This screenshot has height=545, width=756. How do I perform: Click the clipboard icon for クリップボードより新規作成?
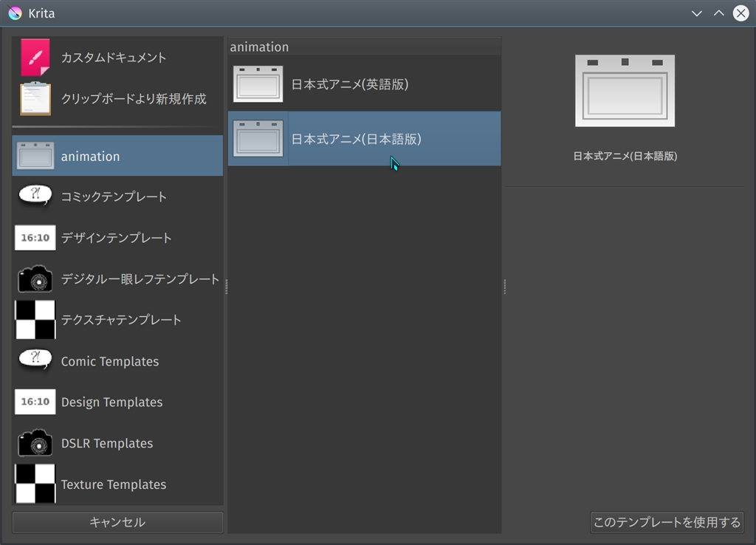coord(35,99)
